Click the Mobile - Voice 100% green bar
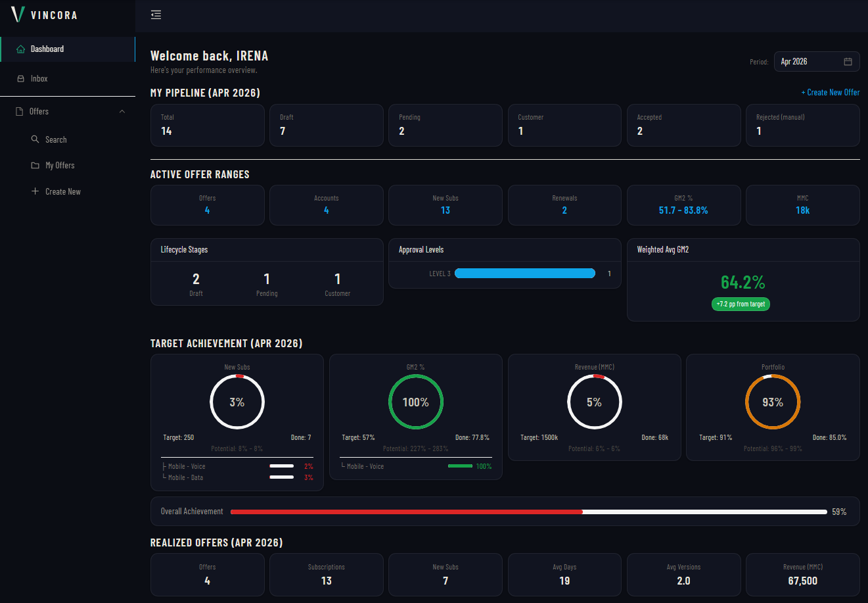Screen dimensions: 868x603 click(x=460, y=466)
